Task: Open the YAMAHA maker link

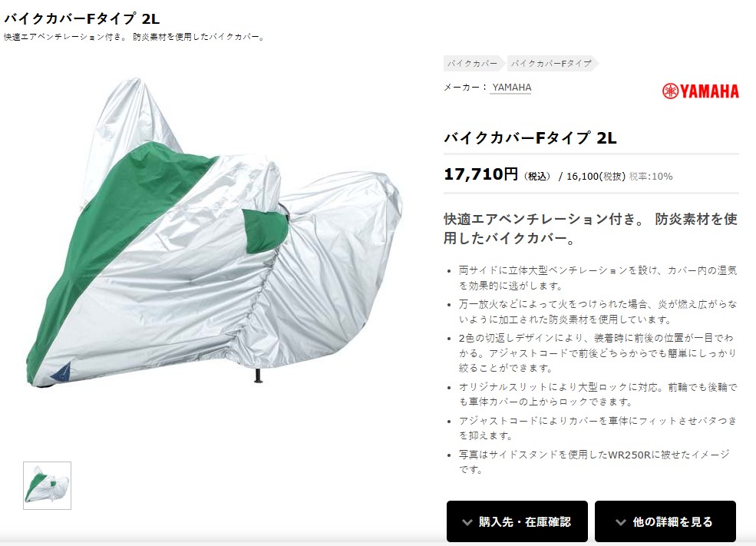Action: click(x=512, y=88)
